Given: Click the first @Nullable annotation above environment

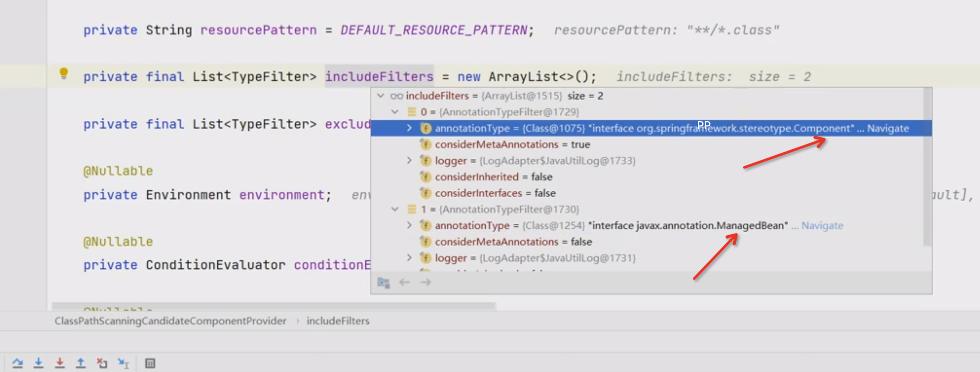Looking at the screenshot, I should [x=118, y=171].
